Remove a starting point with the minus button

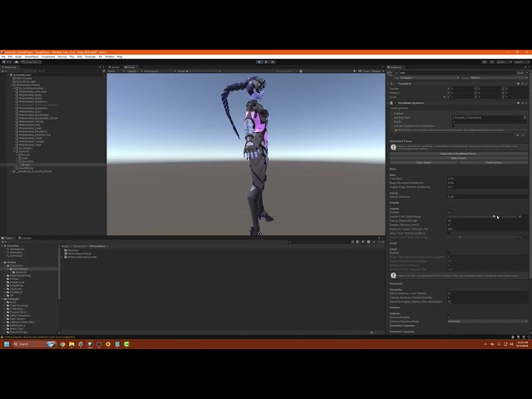click(x=523, y=135)
